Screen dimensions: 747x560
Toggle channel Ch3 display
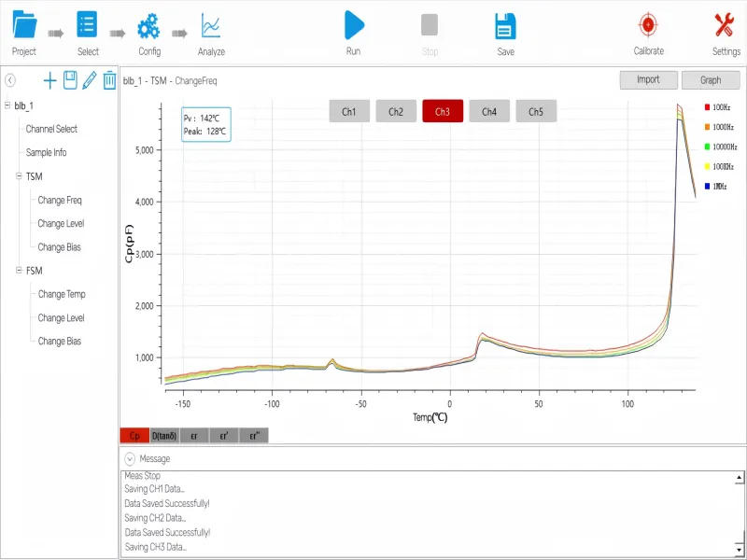tap(443, 112)
